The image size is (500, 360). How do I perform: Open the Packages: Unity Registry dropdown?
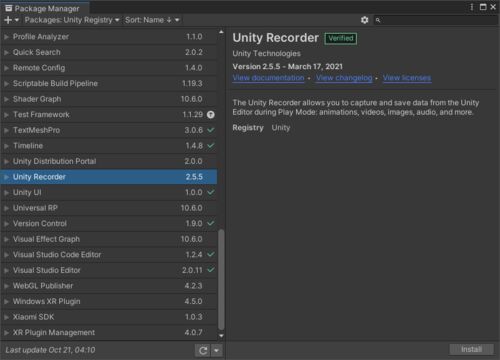pyautogui.click(x=72, y=20)
